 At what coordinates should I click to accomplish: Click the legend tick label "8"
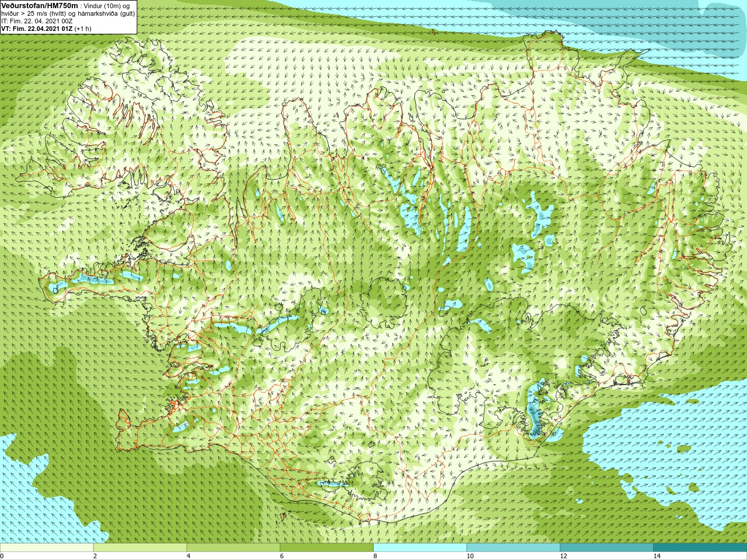pyautogui.click(x=375, y=555)
